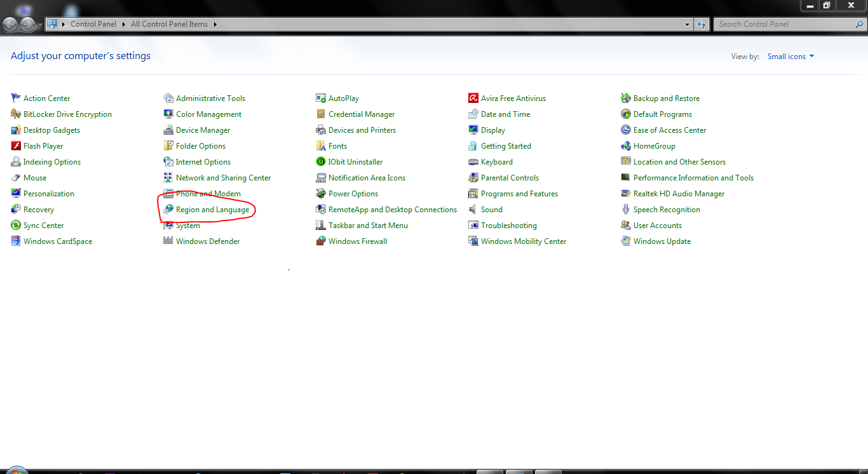Screen dimensions: 868x474
Task: Click the All Control Panel Items breadcrumb
Action: pos(169,24)
